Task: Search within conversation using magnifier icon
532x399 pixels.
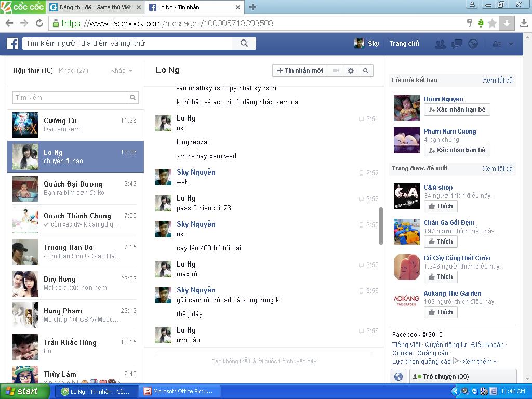Action: tap(366, 71)
